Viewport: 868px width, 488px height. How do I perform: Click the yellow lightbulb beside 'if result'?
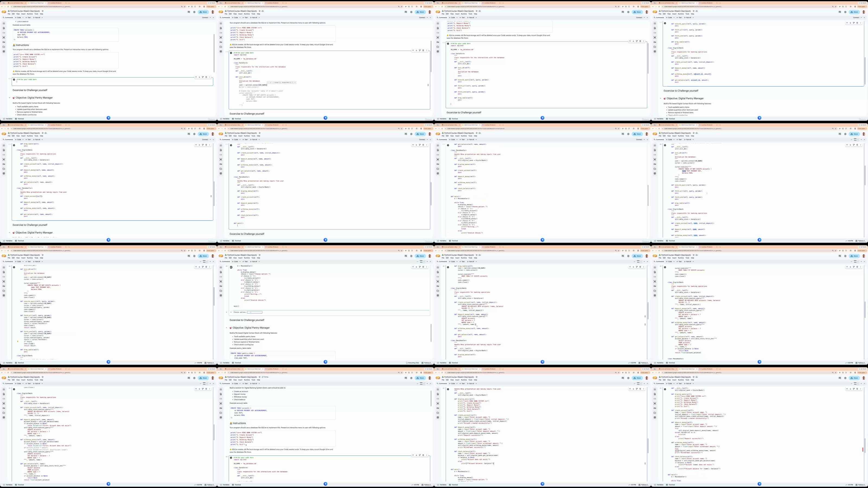[x=18, y=342]
